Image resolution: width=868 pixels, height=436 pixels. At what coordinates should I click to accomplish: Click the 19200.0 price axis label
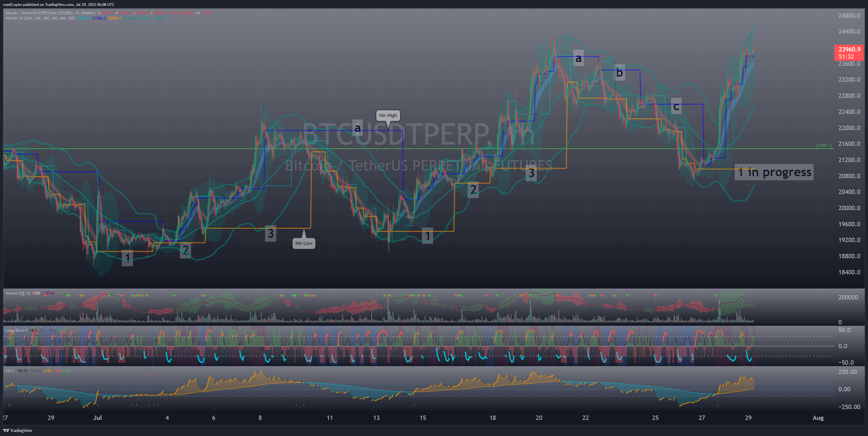click(849, 240)
